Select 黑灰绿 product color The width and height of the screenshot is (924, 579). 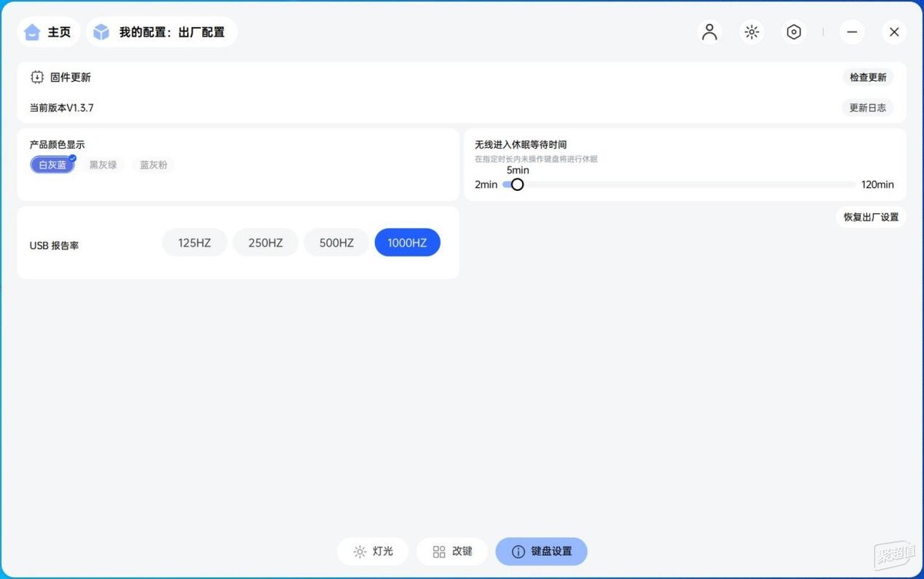pyautogui.click(x=103, y=165)
